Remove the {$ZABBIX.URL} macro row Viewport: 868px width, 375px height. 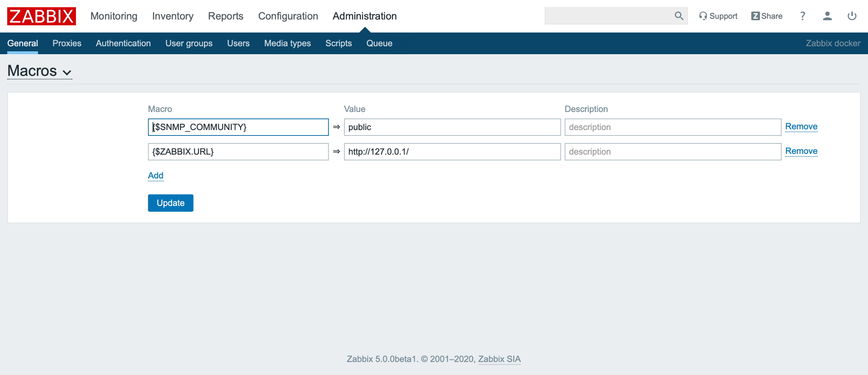(801, 151)
